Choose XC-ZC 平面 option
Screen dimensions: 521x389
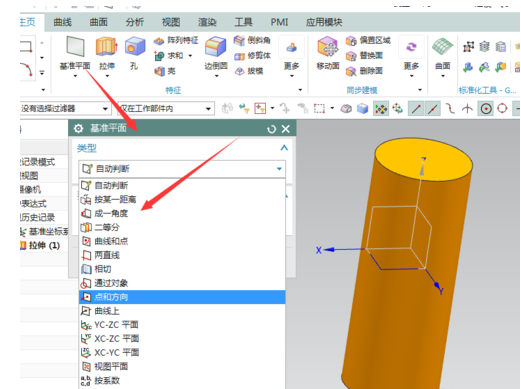(182, 339)
